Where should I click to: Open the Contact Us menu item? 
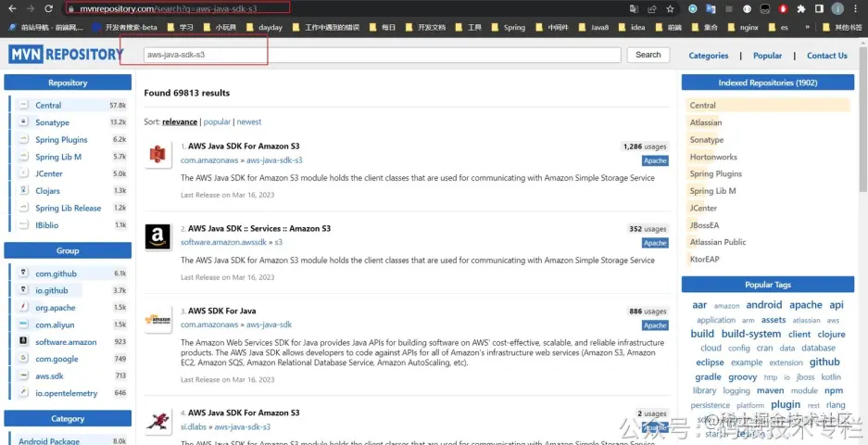pyautogui.click(x=827, y=56)
